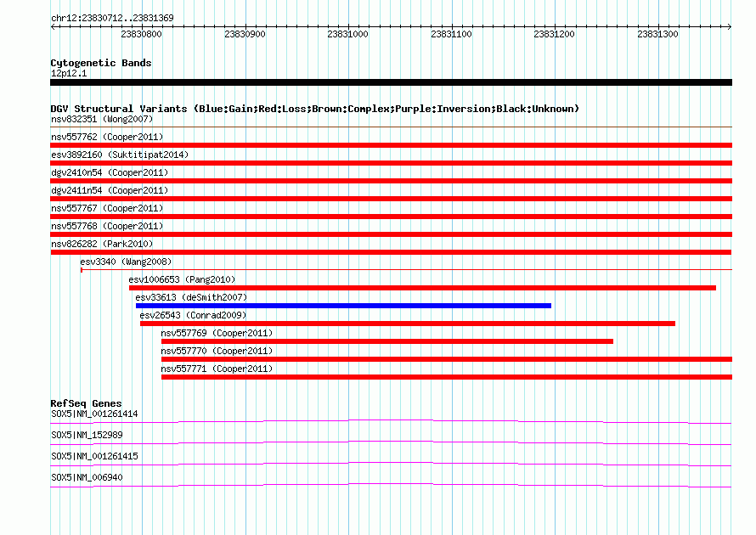The width and height of the screenshot is (756, 535).
Task: Select the Cytogenetic Bands track title
Action: (x=101, y=63)
